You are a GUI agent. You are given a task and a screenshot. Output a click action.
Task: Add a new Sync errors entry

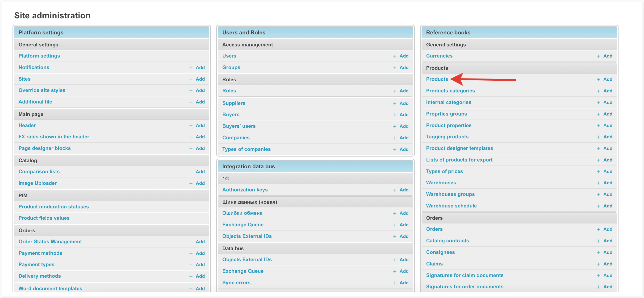click(x=403, y=283)
